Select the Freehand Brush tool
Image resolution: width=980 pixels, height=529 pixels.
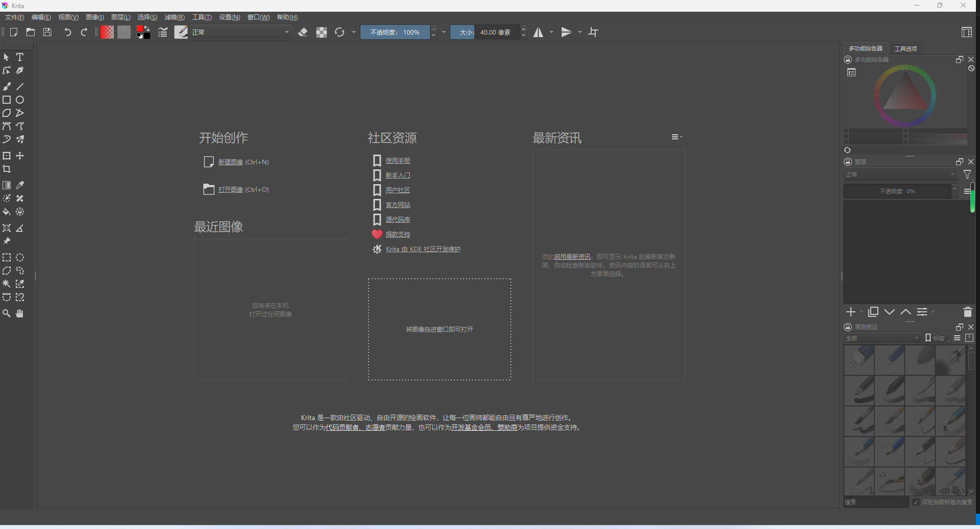click(x=7, y=86)
